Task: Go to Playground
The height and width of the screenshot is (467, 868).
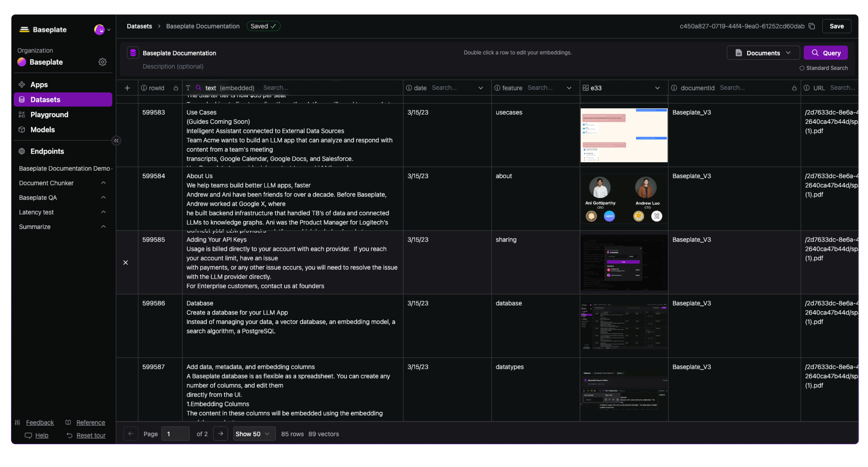Action: tap(63, 115)
